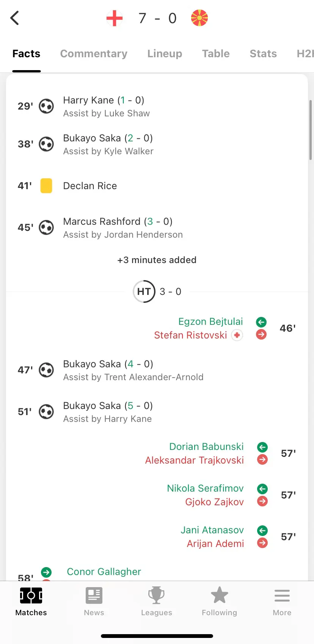Open Leagues trophy icon
This screenshot has width=314, height=644.
click(156, 595)
